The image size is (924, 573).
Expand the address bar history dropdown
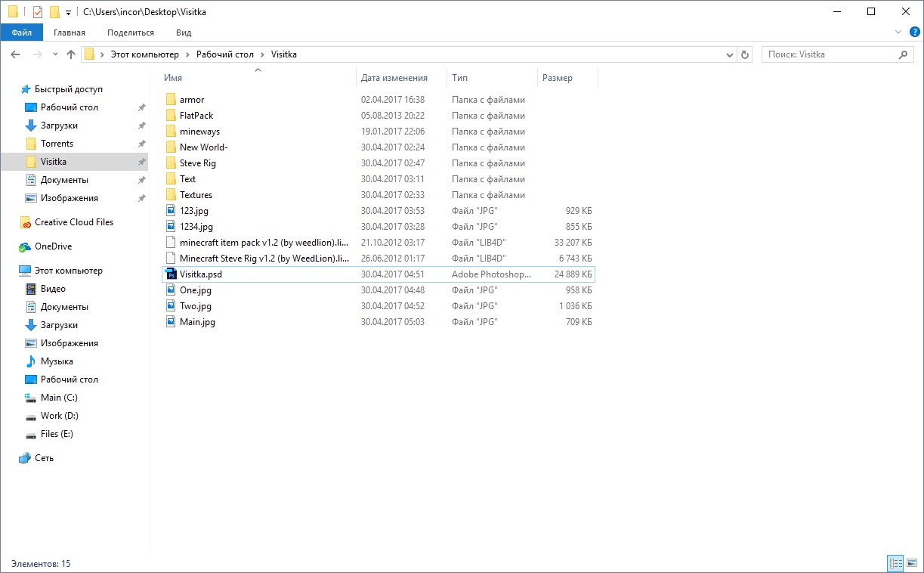coord(729,54)
